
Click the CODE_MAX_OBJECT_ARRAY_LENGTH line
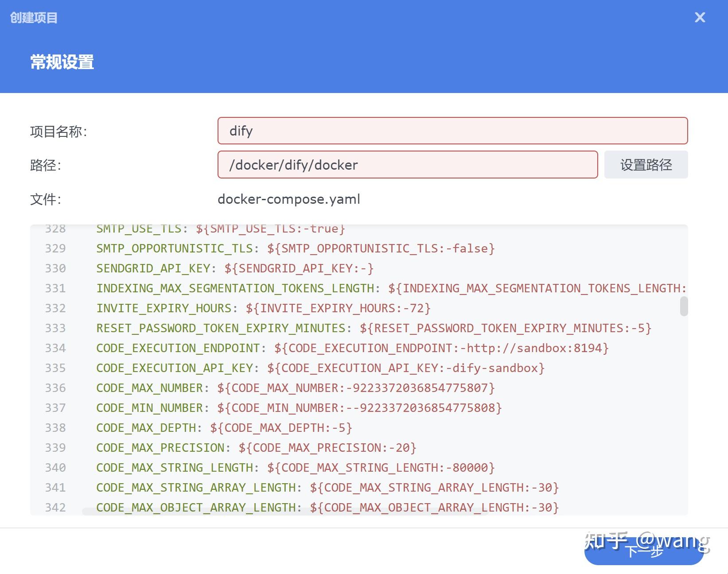pos(327,507)
